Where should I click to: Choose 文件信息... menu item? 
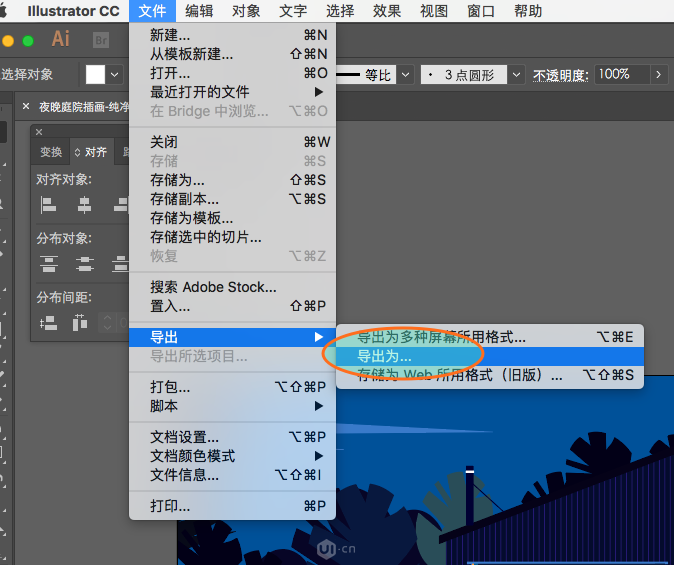click(232, 475)
